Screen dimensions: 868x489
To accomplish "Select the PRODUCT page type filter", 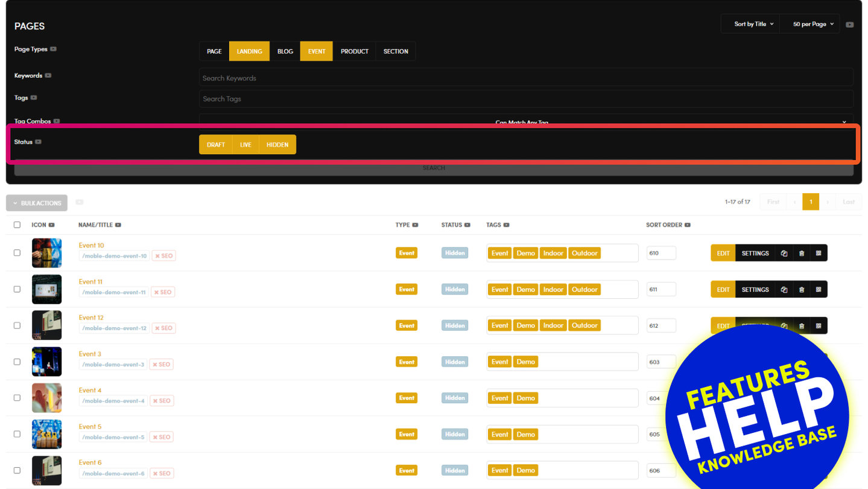I will coord(354,51).
